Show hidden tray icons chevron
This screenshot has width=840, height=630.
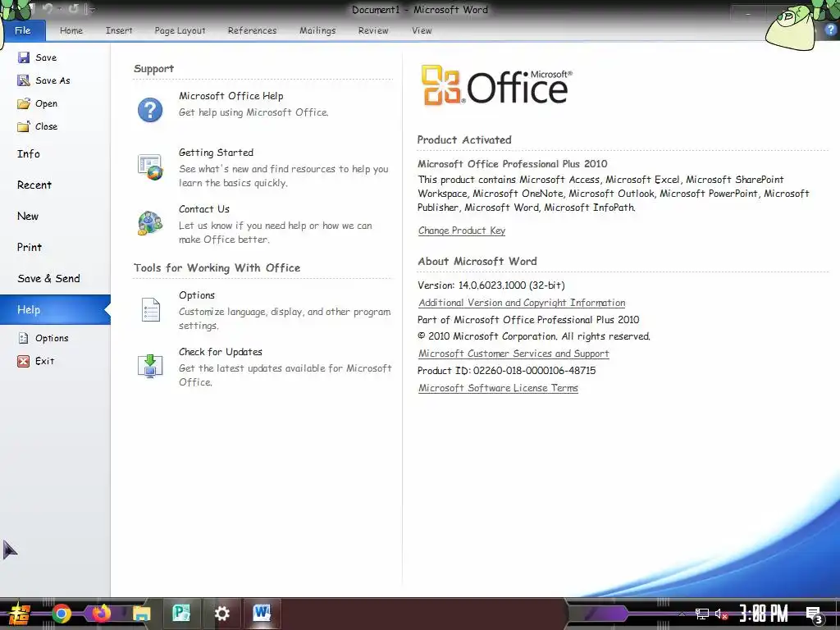pyautogui.click(x=682, y=614)
